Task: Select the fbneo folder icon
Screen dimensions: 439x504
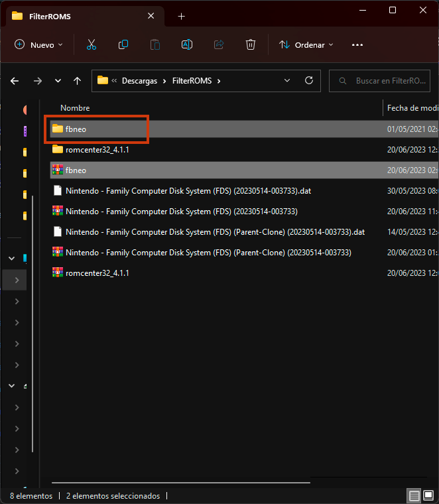Action: [58, 129]
